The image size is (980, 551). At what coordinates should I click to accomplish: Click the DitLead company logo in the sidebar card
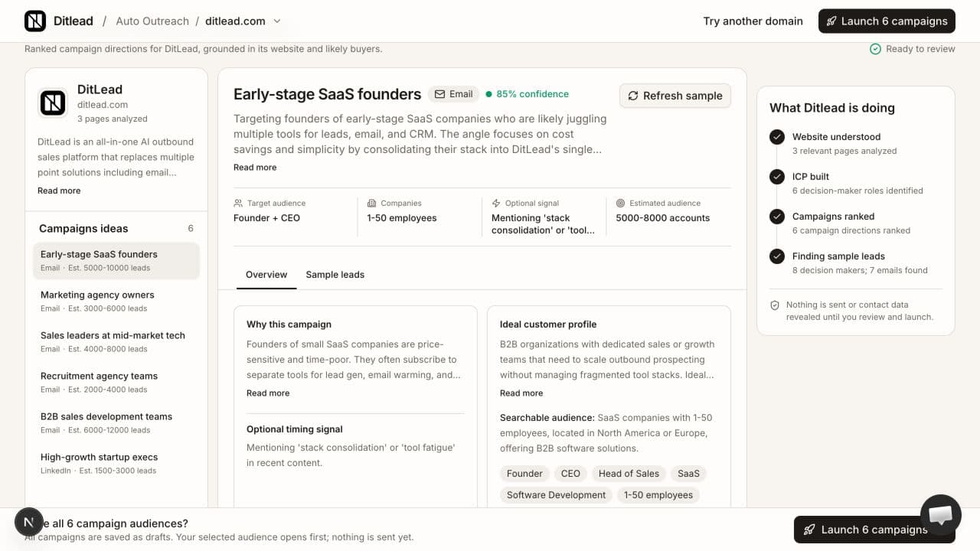tap(53, 103)
